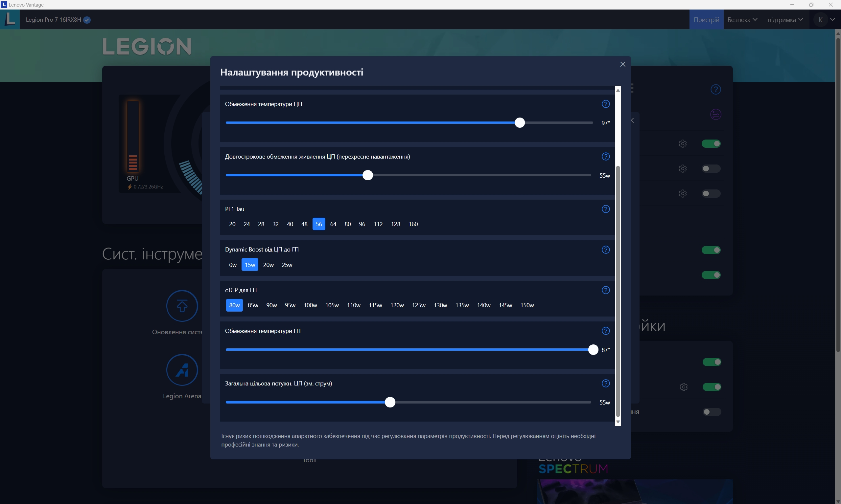Image resolution: width=841 pixels, height=504 pixels.
Task: Open help for GPU temperature limit
Action: [x=605, y=331]
